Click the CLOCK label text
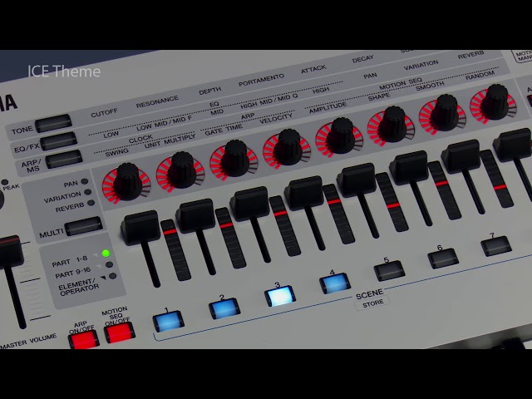The height and width of the screenshot is (399, 532). (140, 139)
